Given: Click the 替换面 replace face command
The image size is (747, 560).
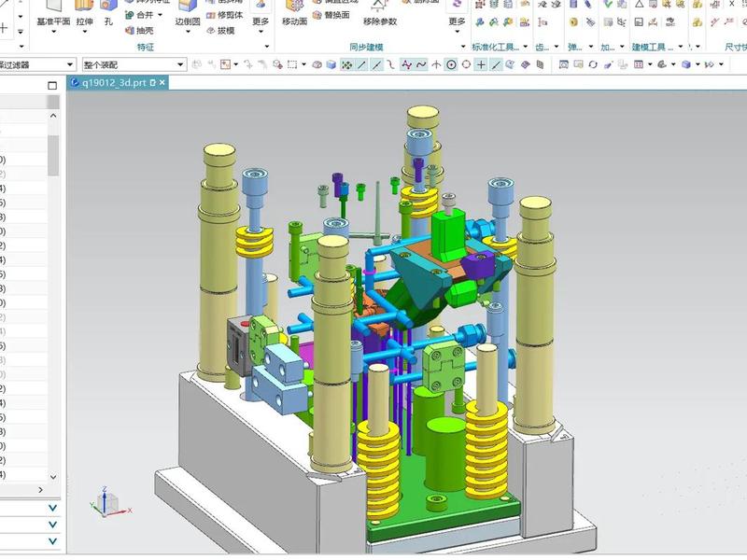Looking at the screenshot, I should [x=331, y=15].
